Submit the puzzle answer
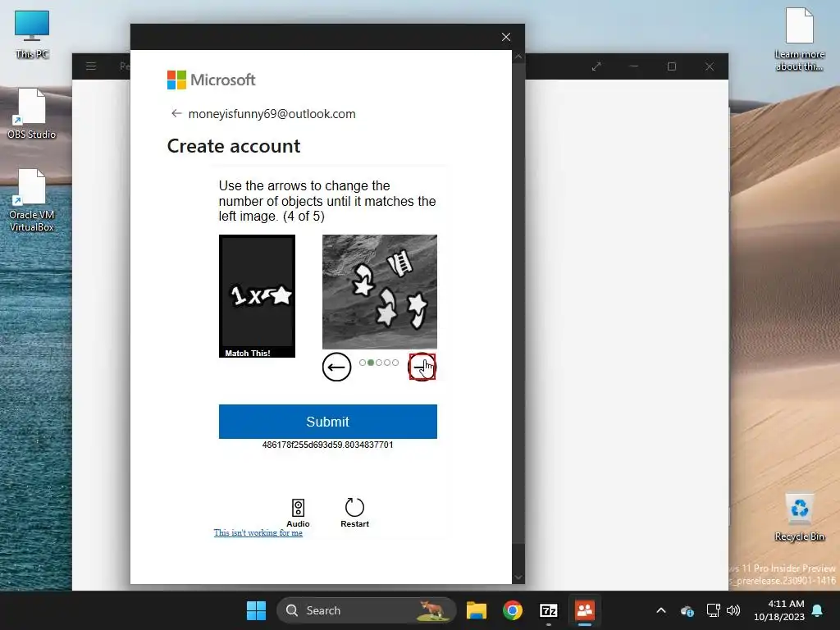 (x=328, y=422)
